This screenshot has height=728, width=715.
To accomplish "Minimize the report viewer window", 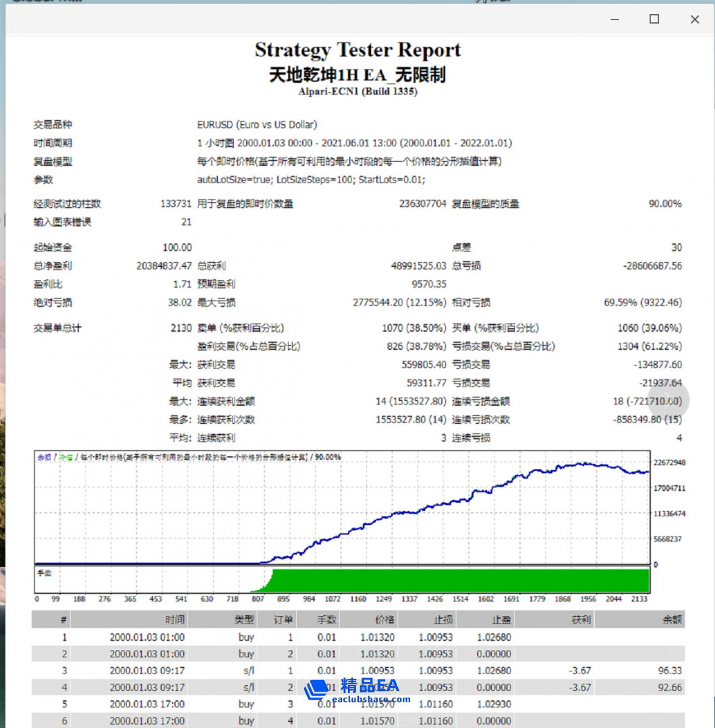I will 613,19.
